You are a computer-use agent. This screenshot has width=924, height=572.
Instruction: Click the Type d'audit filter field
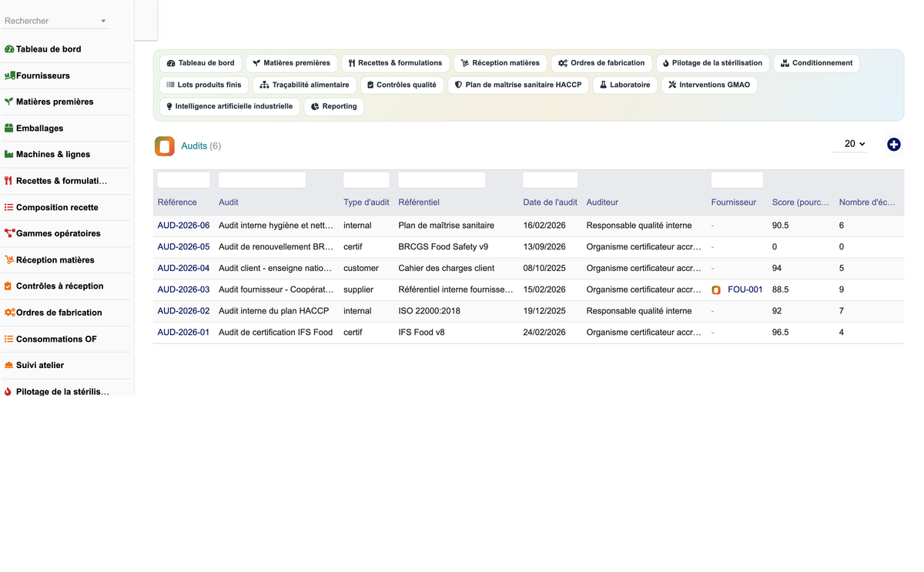click(x=367, y=180)
